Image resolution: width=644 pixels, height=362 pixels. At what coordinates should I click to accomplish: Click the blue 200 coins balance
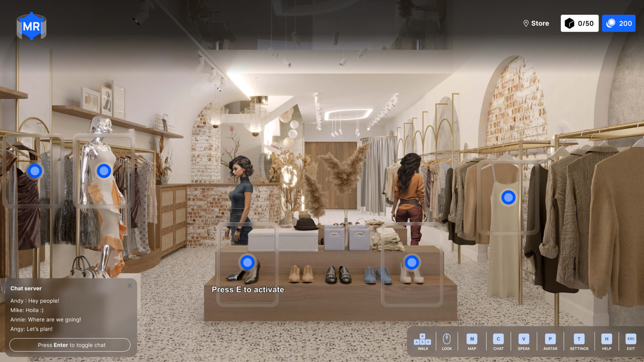point(619,23)
